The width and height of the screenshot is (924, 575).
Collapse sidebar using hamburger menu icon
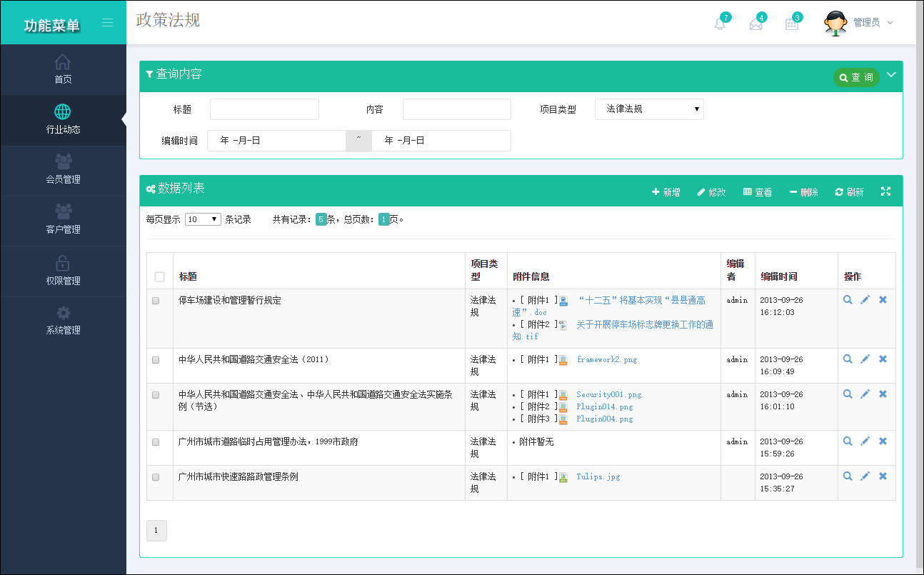[107, 23]
